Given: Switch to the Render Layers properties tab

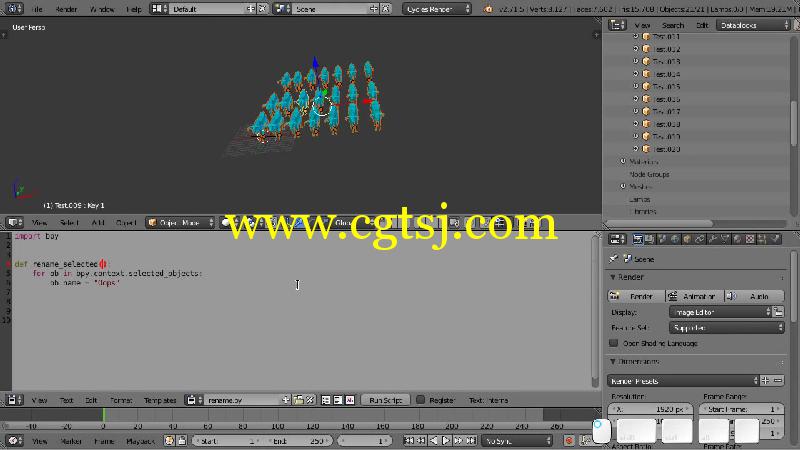Looking at the screenshot, I should (649, 239).
